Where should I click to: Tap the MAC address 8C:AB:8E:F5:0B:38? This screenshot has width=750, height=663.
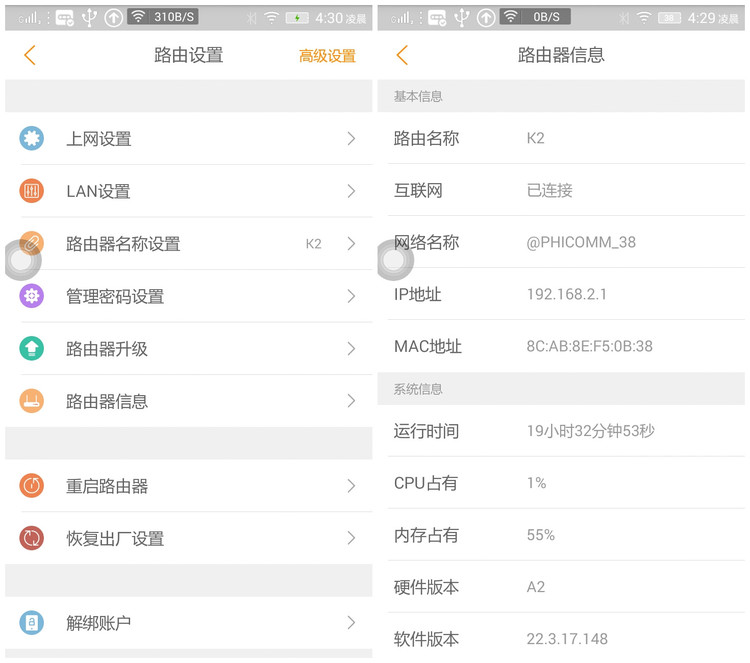point(589,346)
